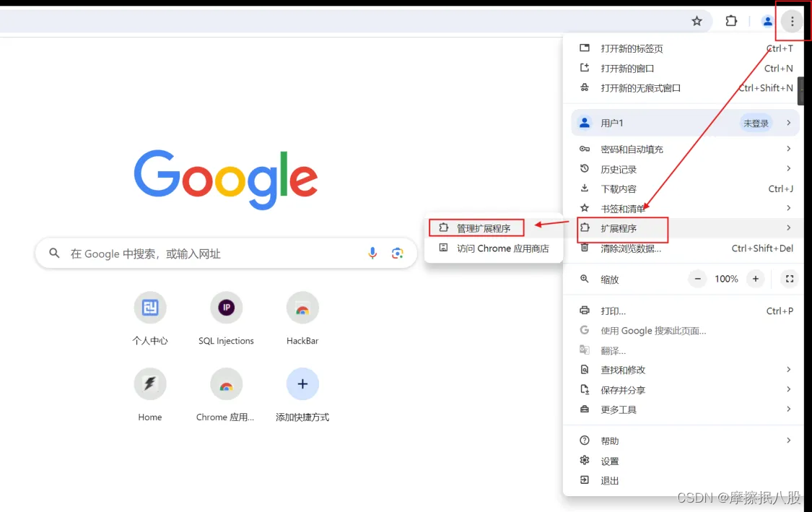Decrease zoom with the minus button
812x512 pixels.
pos(697,279)
